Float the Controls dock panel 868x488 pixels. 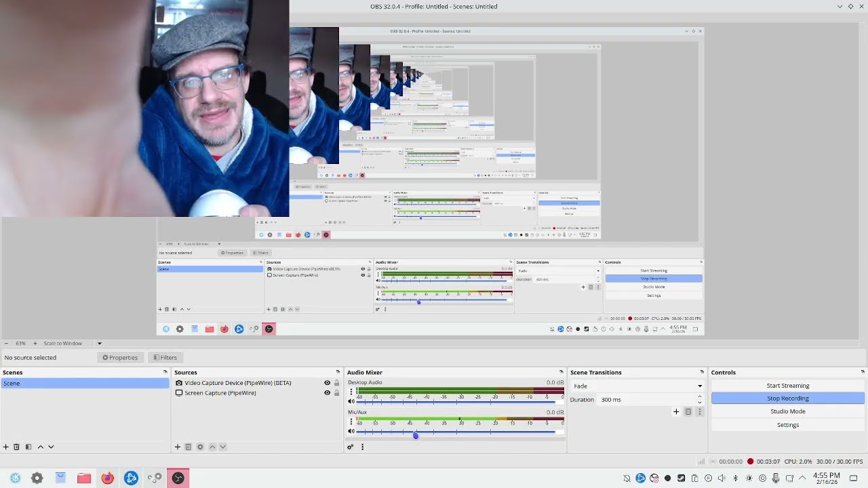pyautogui.click(x=863, y=372)
